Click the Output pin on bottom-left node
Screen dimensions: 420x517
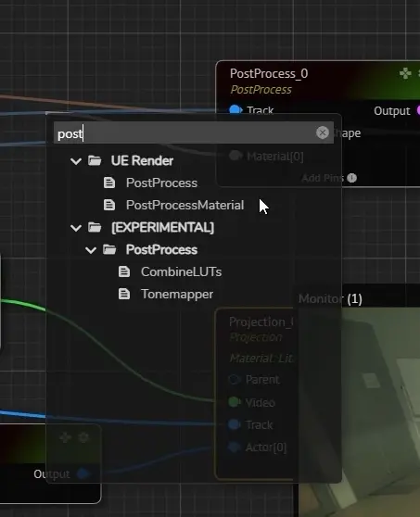[x=83, y=473]
